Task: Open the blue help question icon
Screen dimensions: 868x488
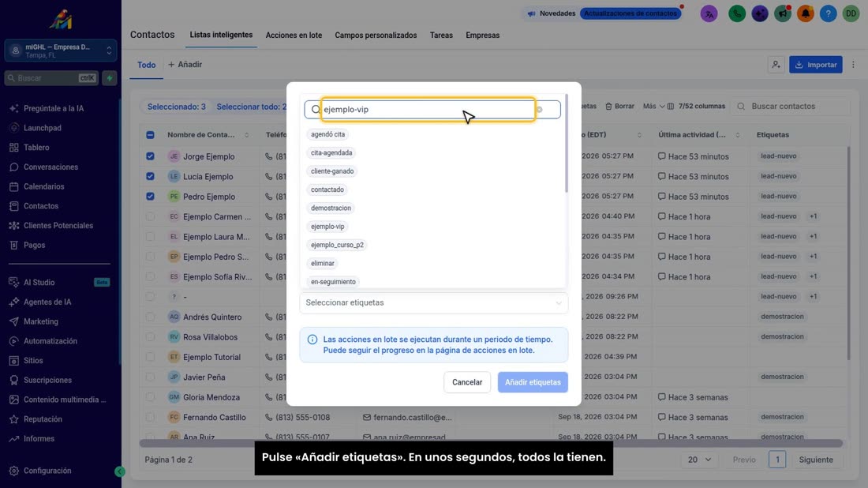Action: 828,14
